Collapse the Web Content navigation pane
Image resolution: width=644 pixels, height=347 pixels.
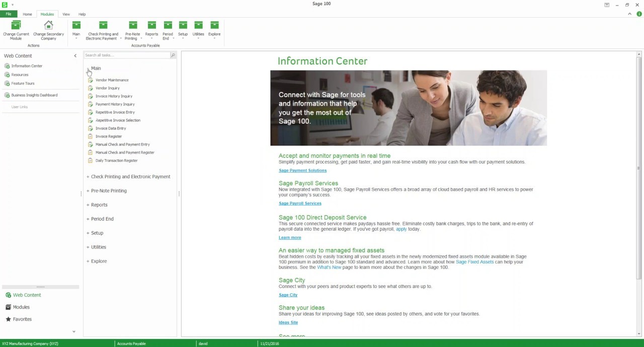tap(75, 56)
